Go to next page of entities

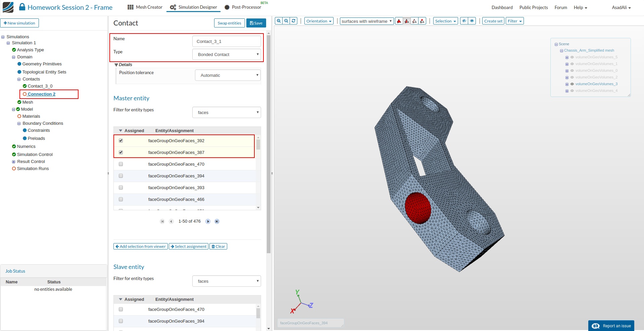[x=208, y=221]
